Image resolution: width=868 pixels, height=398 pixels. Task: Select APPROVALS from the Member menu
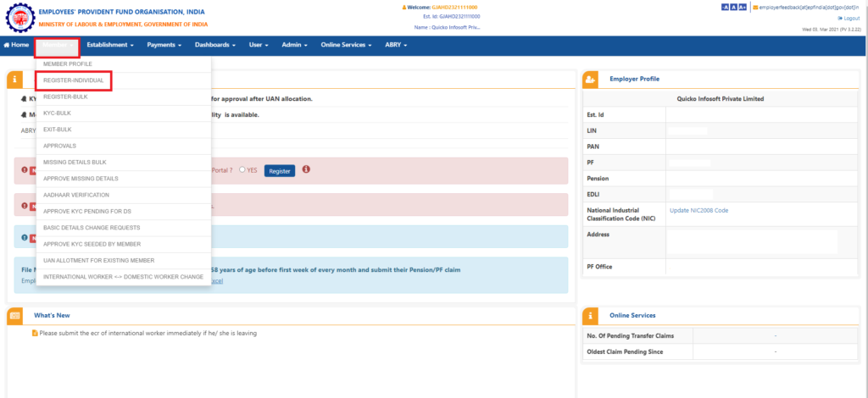[x=124, y=146]
